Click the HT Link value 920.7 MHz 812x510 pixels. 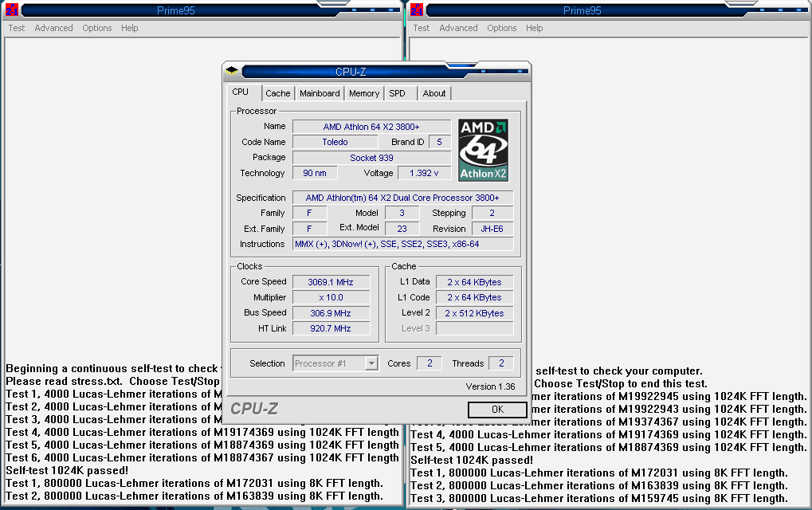click(331, 328)
